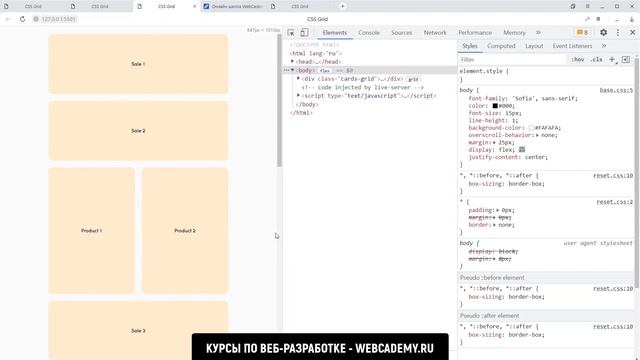
Task: Toggle the :hov element state panel
Action: 578,60
